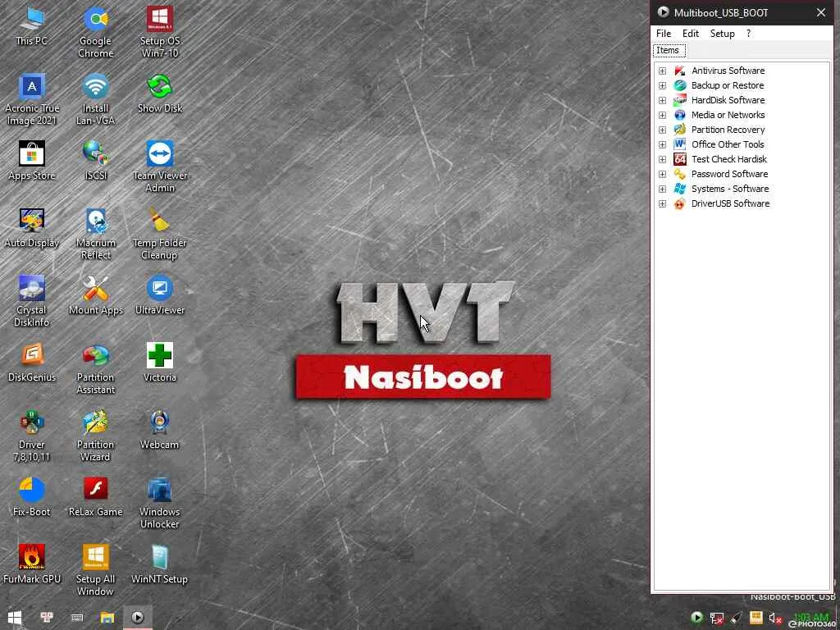Click network tray icon with red X
Viewport: 840px width, 630px height.
click(x=716, y=619)
